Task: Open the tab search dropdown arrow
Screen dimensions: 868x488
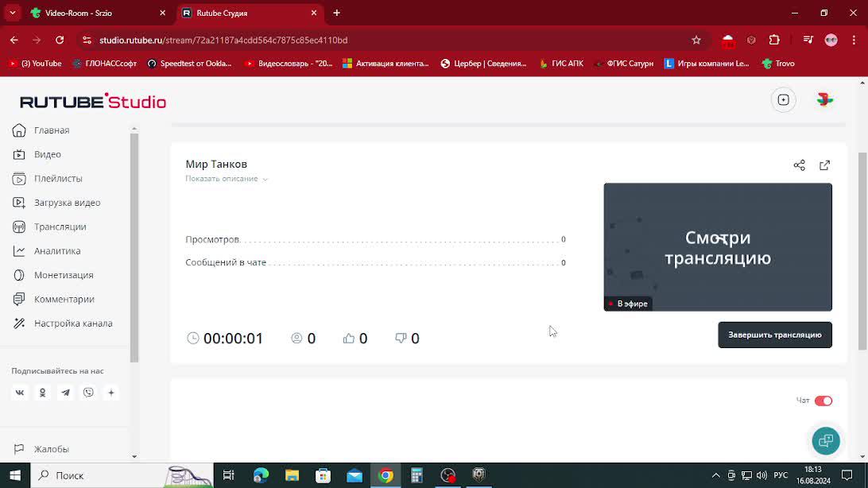Action: (12, 13)
